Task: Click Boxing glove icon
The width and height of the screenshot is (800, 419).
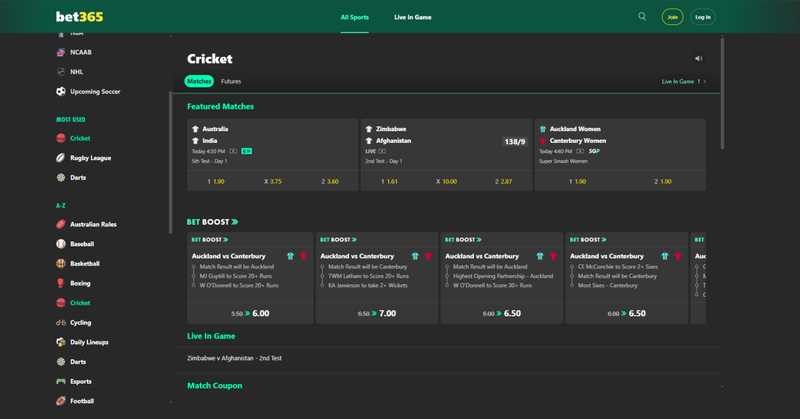Action: pos(61,283)
